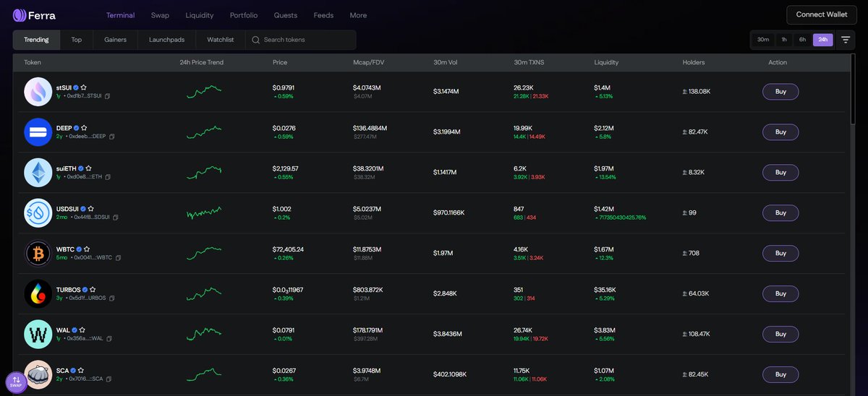Buy SCA token
868x396 pixels.
(x=780, y=375)
